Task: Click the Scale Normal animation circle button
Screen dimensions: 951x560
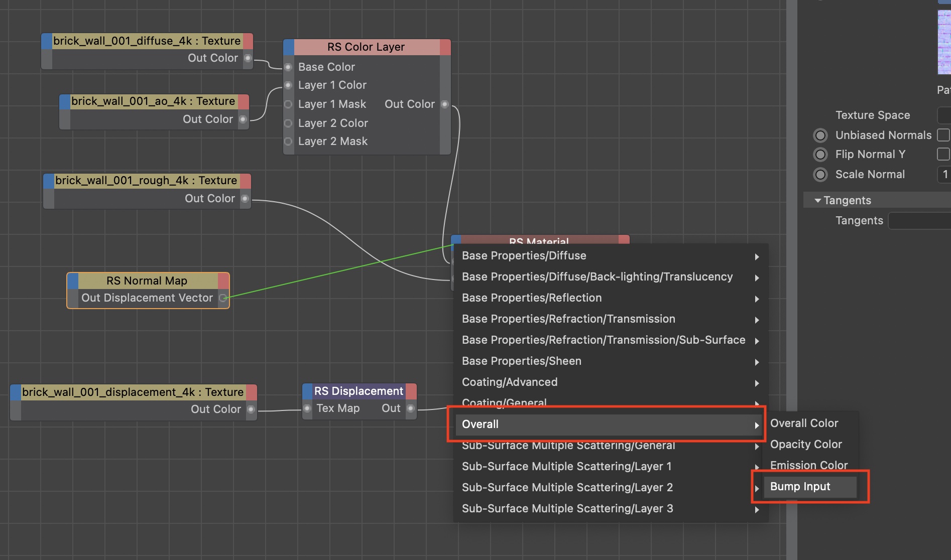Action: point(820,175)
